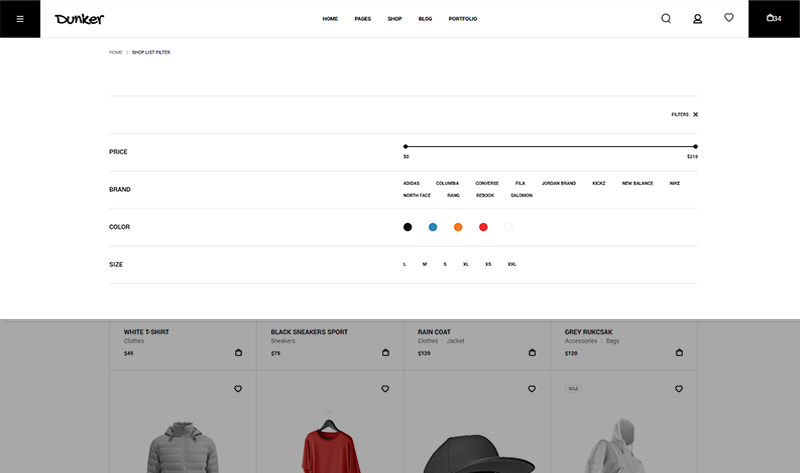The image size is (800, 473).
Task: Open the wishlist heart in header
Action: click(729, 17)
